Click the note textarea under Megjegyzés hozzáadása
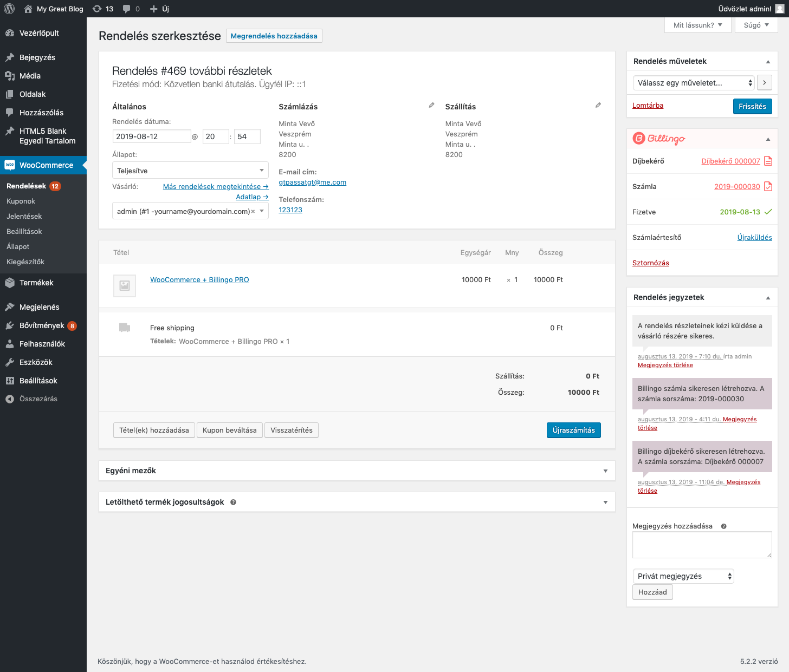 pos(702,545)
